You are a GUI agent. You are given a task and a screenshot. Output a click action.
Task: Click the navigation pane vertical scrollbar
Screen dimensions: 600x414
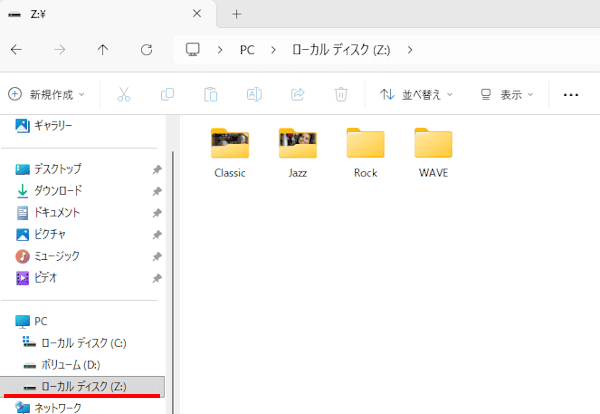[173, 282]
